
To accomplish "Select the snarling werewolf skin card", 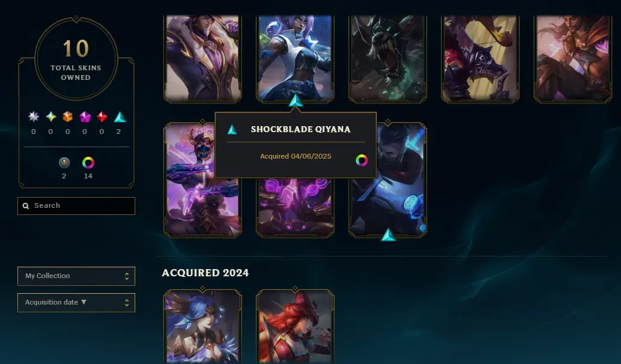I will [388, 58].
